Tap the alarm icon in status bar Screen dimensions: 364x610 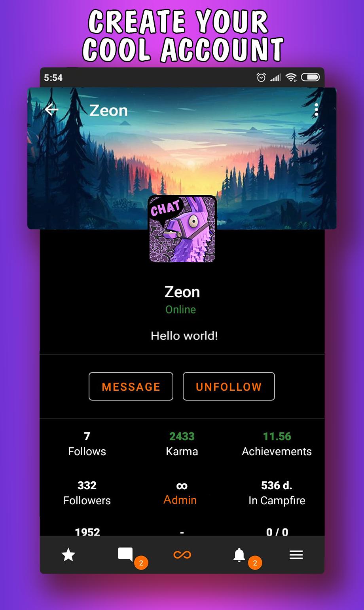pyautogui.click(x=261, y=77)
